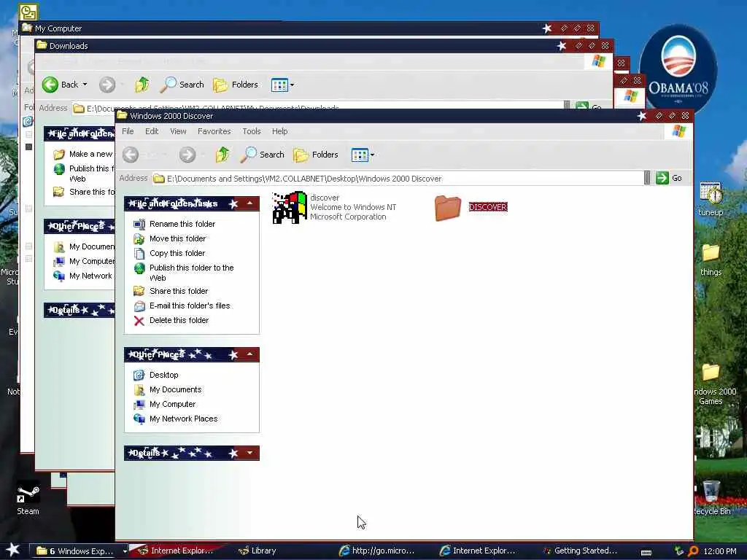Go up one level in Downloads window
This screenshot has width=747, height=560.
pyautogui.click(x=142, y=85)
